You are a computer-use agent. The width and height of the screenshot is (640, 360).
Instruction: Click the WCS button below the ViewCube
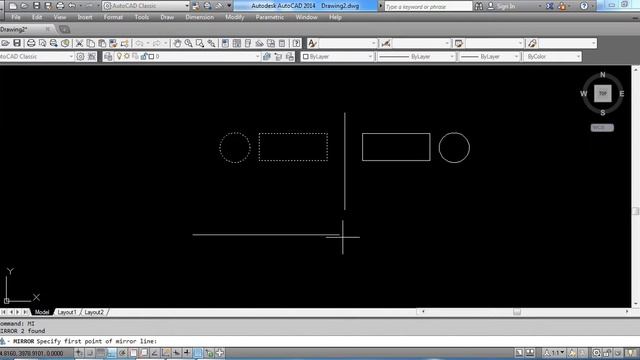pyautogui.click(x=602, y=128)
